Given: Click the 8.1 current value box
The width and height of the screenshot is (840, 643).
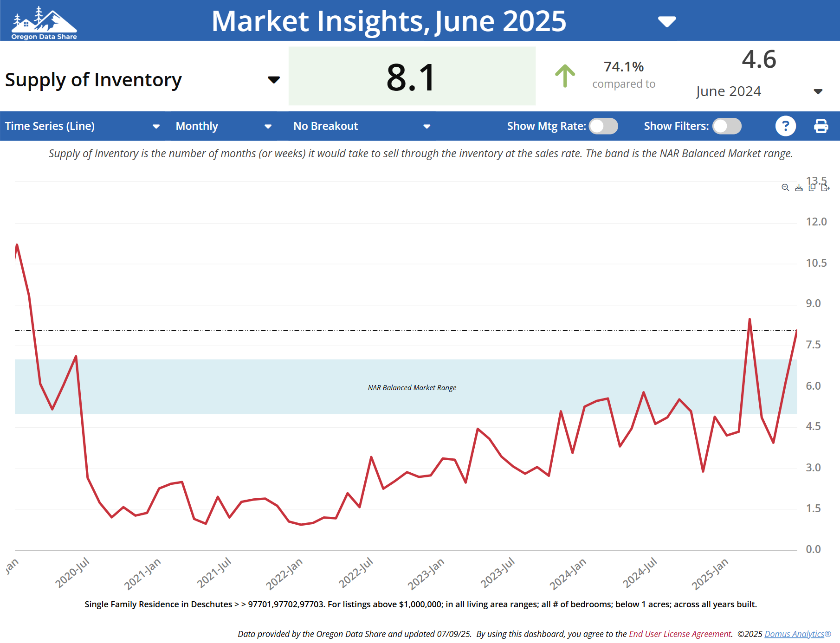Looking at the screenshot, I should (x=412, y=77).
